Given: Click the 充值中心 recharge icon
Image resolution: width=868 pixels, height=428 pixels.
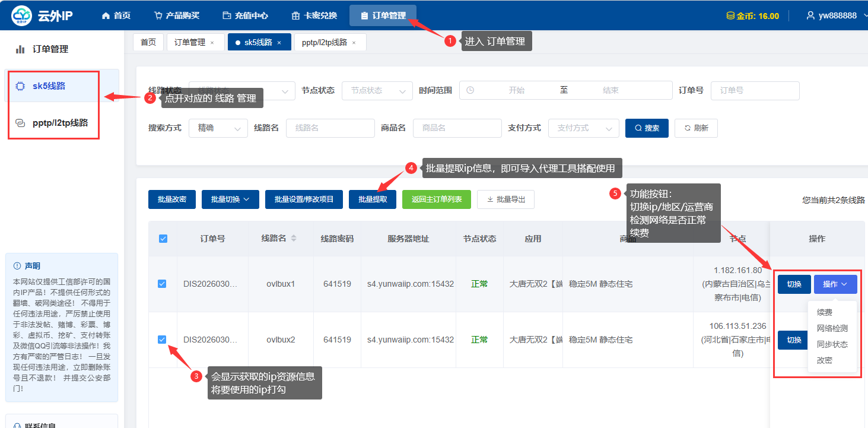Looking at the screenshot, I should [228, 15].
